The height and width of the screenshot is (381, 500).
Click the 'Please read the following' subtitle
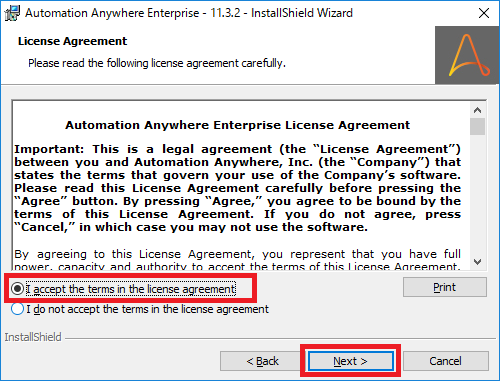(x=157, y=63)
